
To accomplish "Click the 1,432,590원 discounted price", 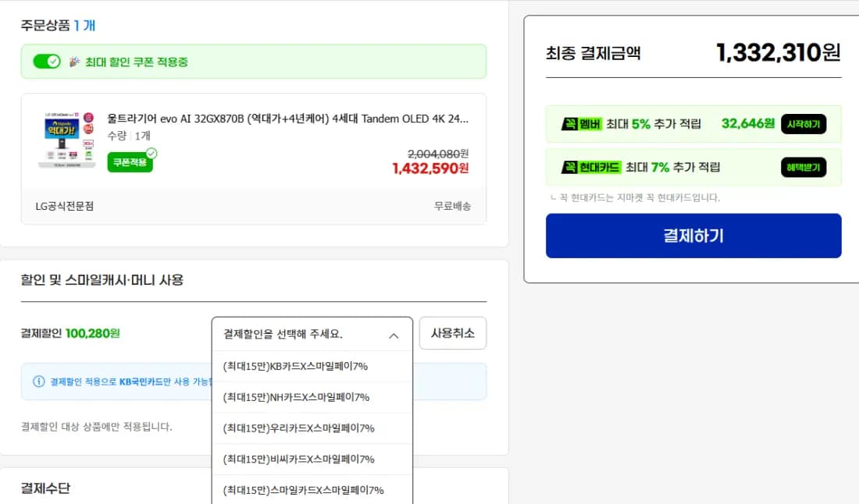I will (x=430, y=168).
